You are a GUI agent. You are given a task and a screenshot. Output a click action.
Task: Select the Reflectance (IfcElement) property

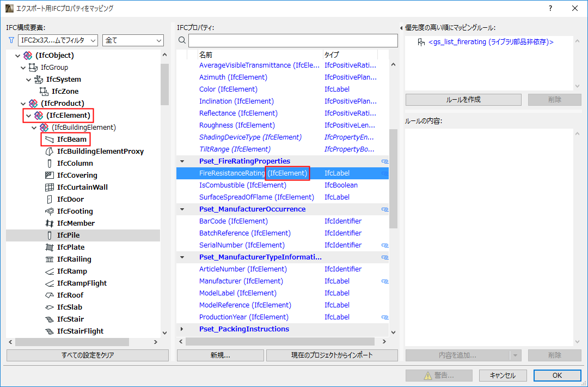click(x=283, y=113)
